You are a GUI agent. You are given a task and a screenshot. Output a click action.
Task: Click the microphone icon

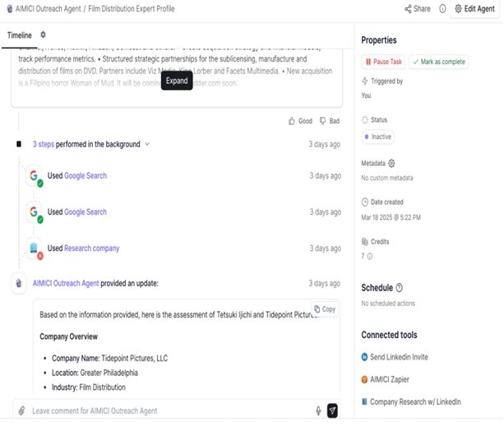pyautogui.click(x=318, y=410)
